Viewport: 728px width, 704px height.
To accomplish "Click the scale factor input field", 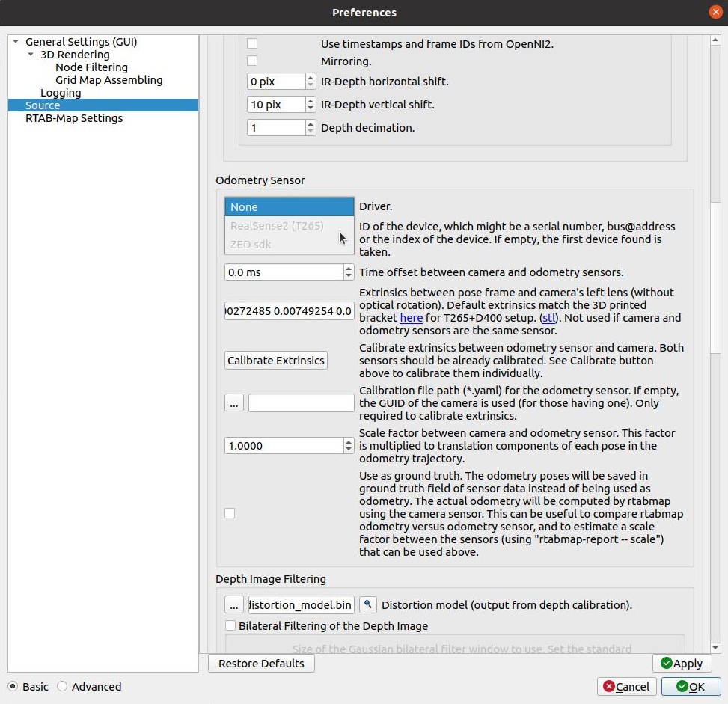I will pos(284,446).
